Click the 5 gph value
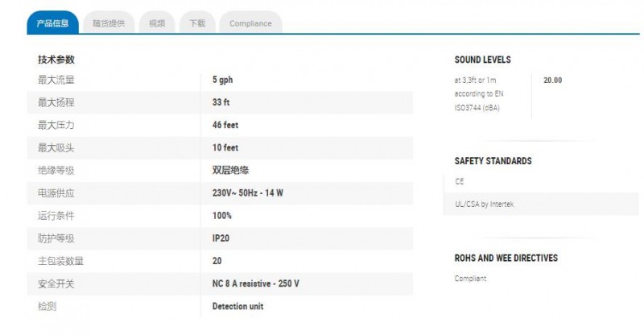Screen dimensions: 644x335 (223, 80)
